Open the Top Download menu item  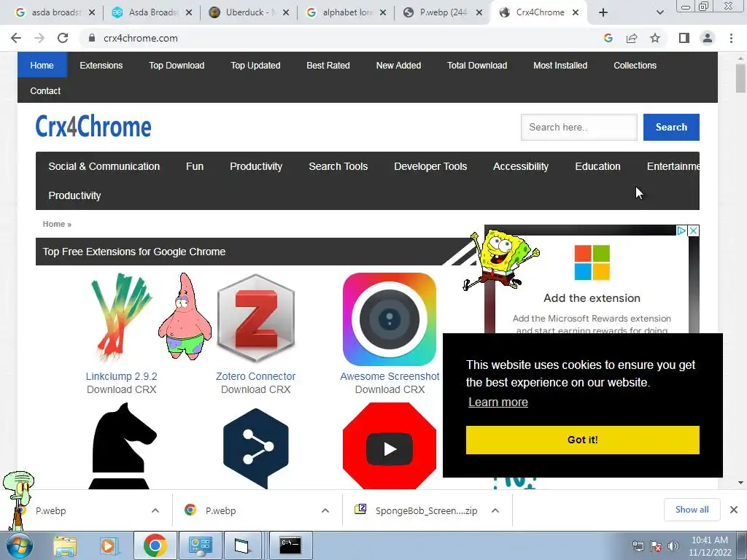[x=177, y=65]
